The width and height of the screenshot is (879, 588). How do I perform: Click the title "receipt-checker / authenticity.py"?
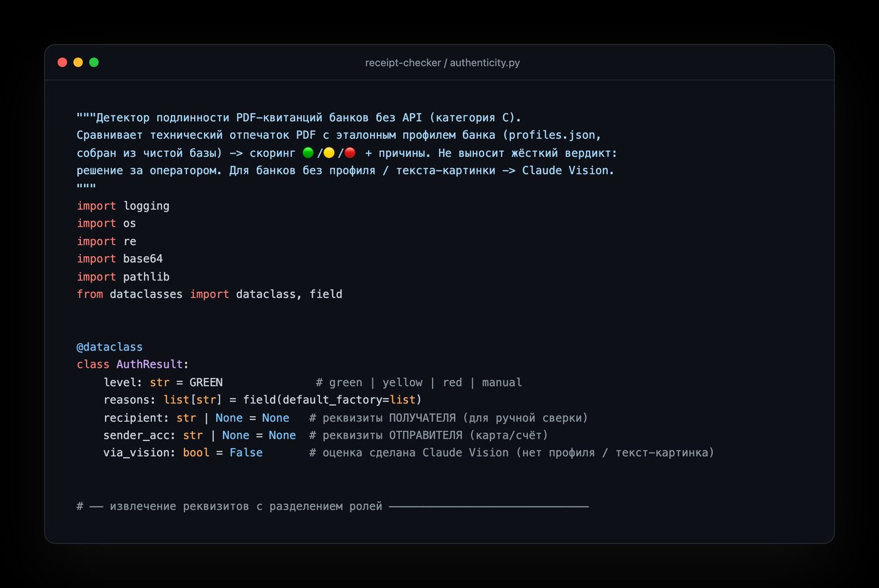[443, 63]
